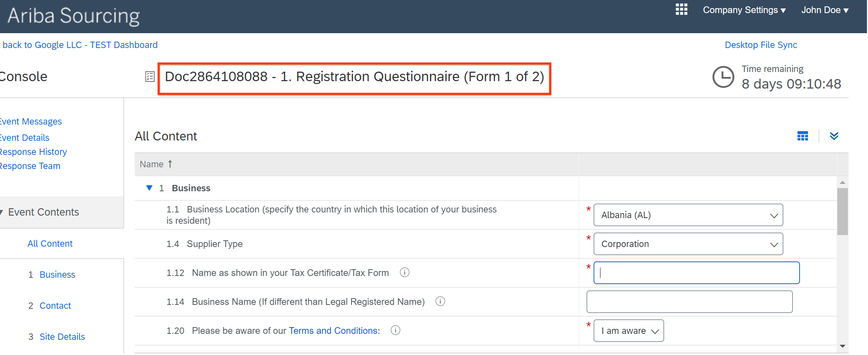Switch All Content to table layout view
Image resolution: width=868 pixels, height=355 pixels.
tap(802, 136)
